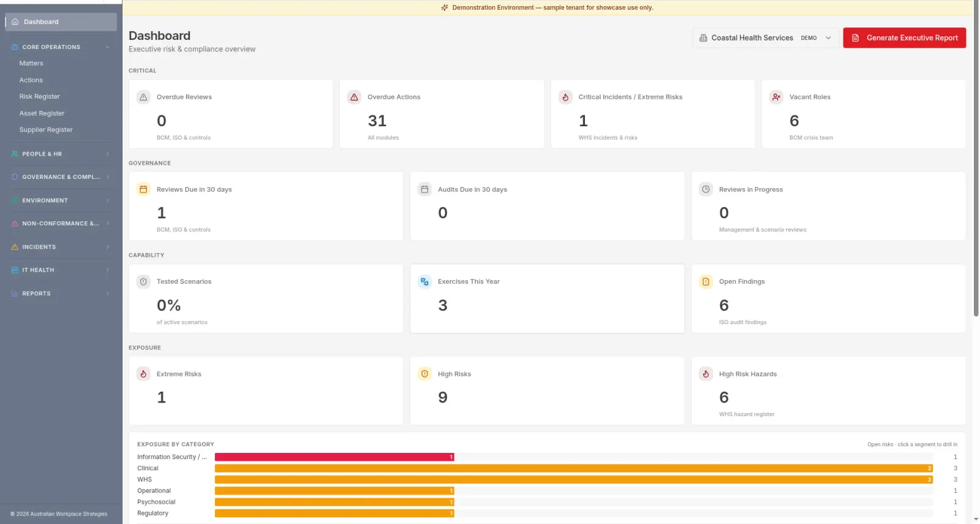Click the "WHS hazard register" caption
The width and height of the screenshot is (980, 524).
[747, 414]
